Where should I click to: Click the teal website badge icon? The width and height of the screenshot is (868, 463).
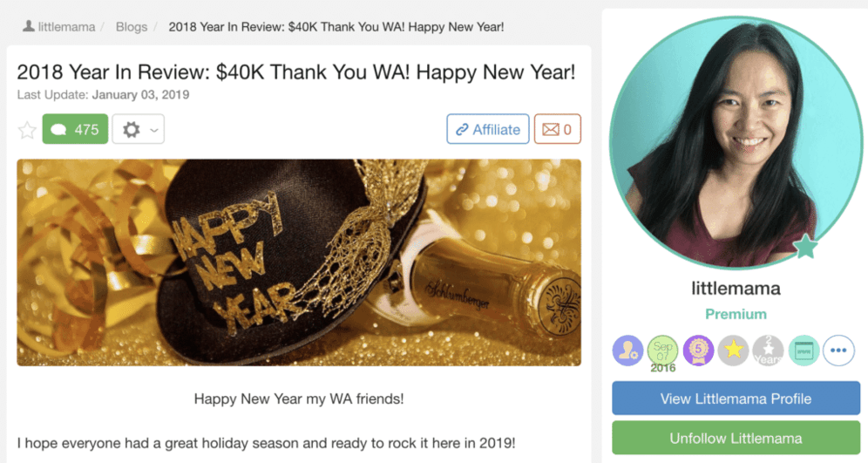tap(804, 351)
